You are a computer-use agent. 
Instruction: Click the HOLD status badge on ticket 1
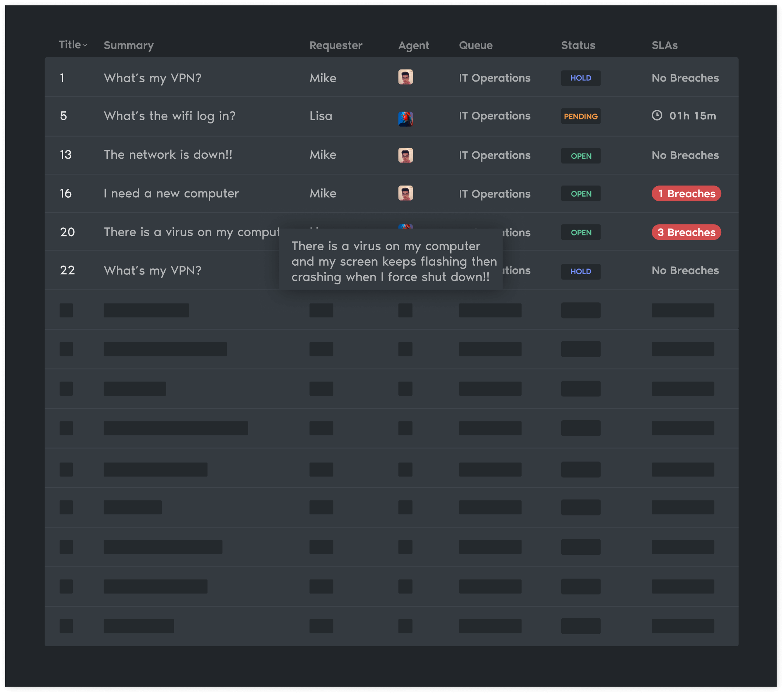580,78
